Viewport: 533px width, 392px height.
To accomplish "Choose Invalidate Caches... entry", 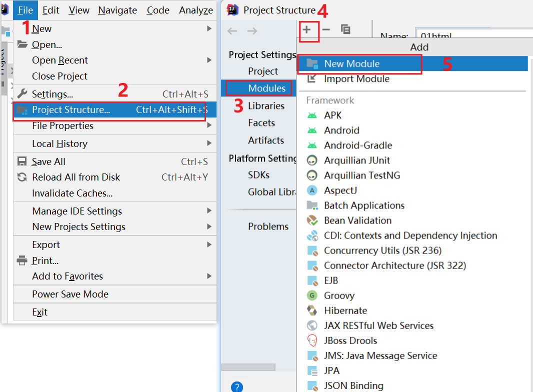I will pyautogui.click(x=115, y=193).
